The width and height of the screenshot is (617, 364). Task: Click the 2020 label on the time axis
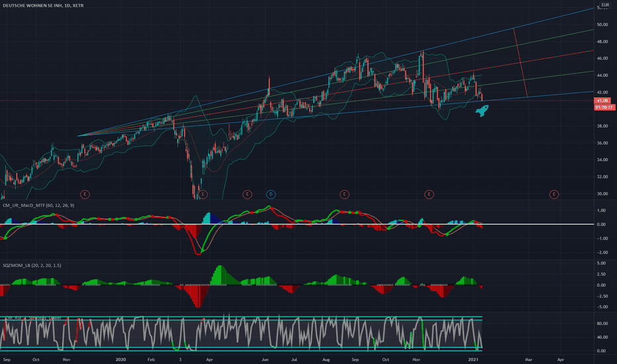[120, 359]
